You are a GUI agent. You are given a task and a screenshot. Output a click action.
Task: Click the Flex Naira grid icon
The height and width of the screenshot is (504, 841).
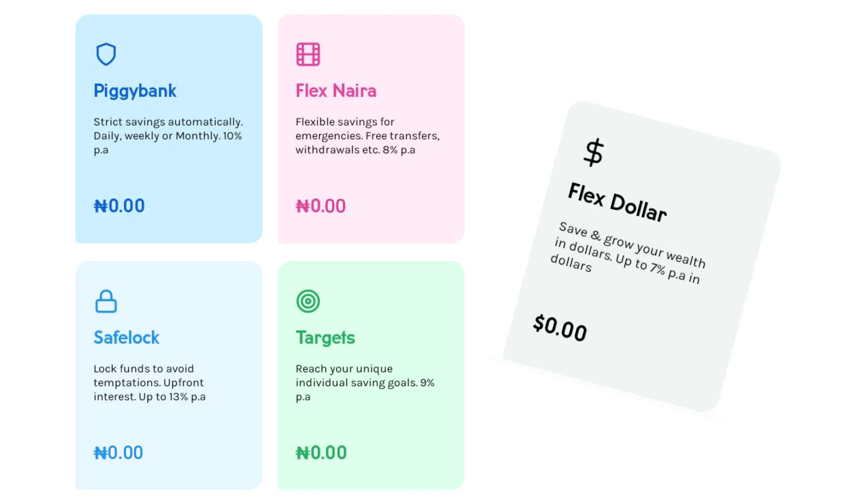[x=308, y=54]
